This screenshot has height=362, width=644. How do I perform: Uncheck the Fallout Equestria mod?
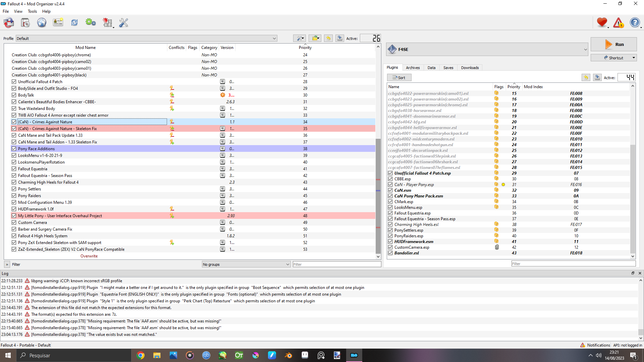pos(14,169)
